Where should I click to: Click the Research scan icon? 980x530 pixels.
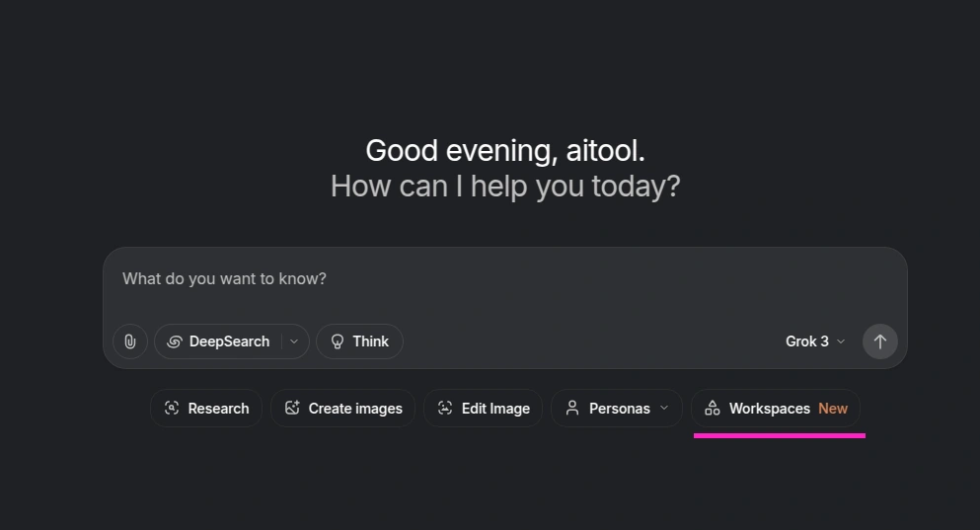click(x=172, y=409)
